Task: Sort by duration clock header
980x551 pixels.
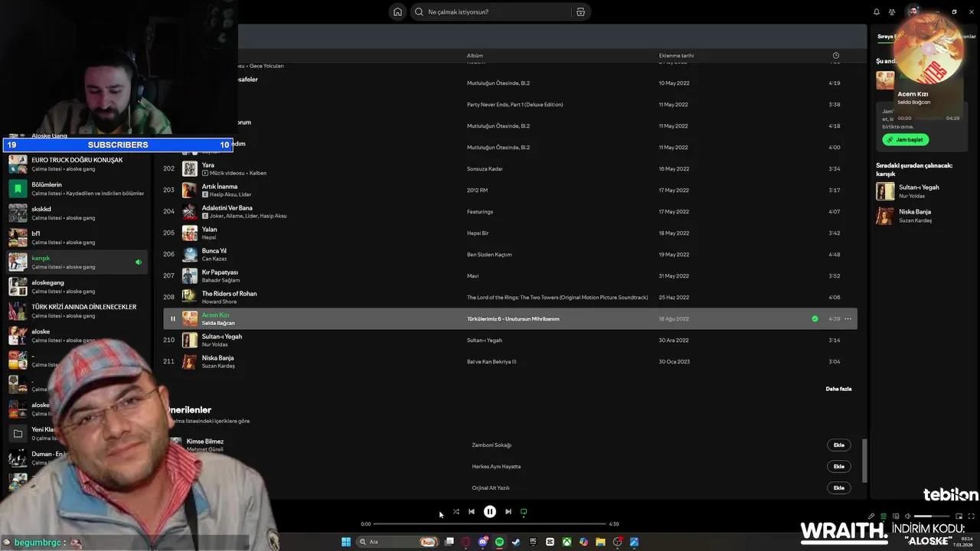Action: tap(835, 55)
